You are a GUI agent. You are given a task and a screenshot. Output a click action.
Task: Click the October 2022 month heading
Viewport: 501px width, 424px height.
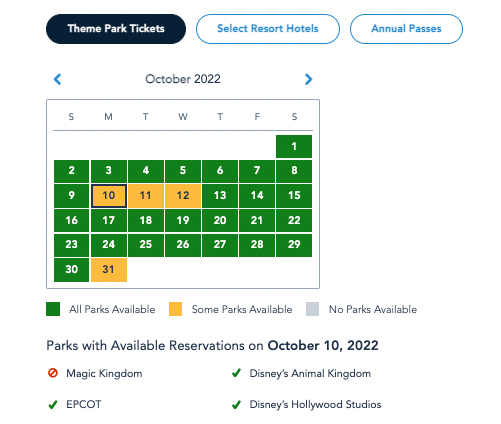[183, 79]
